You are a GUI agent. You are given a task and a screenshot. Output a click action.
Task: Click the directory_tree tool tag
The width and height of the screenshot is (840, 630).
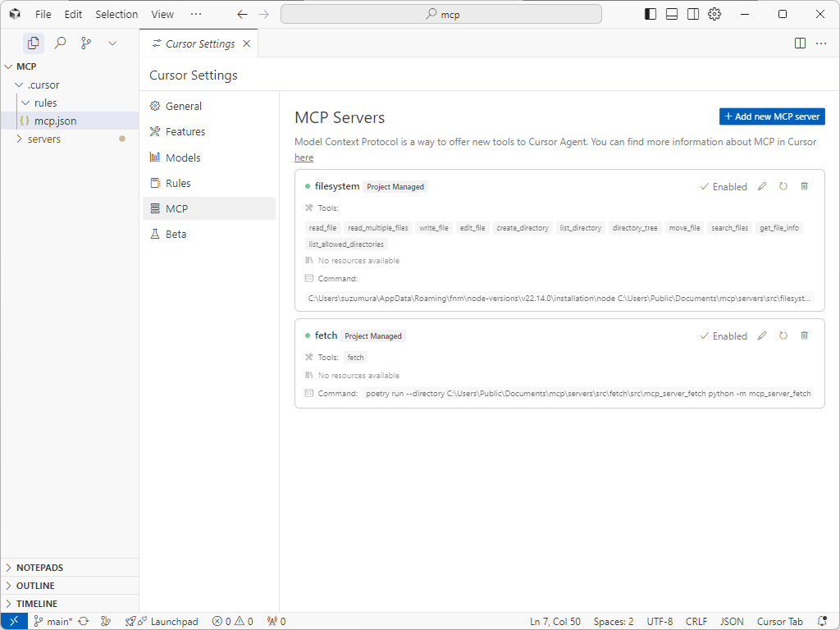(x=635, y=228)
